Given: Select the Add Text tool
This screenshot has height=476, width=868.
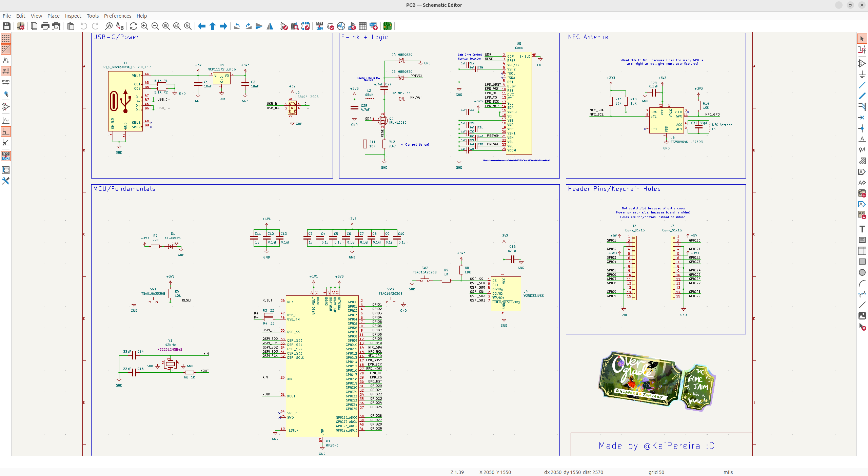Looking at the screenshot, I should tap(862, 229).
